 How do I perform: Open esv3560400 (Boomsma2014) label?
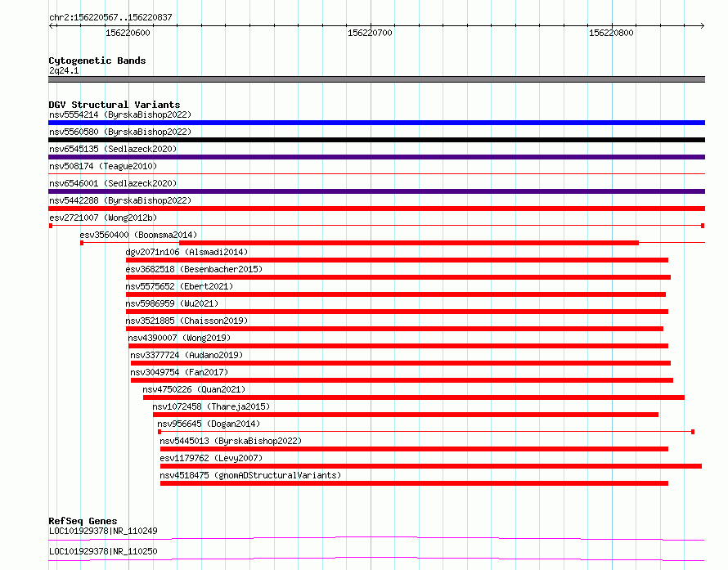pos(138,235)
